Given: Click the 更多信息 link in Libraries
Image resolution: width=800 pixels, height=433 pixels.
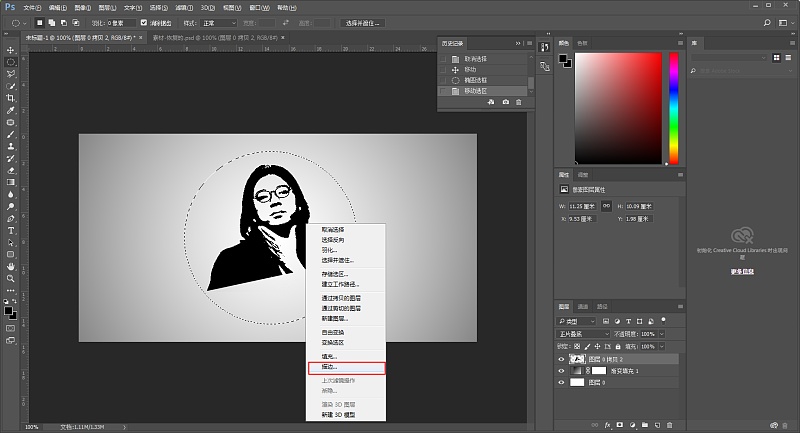Looking at the screenshot, I should [x=742, y=272].
